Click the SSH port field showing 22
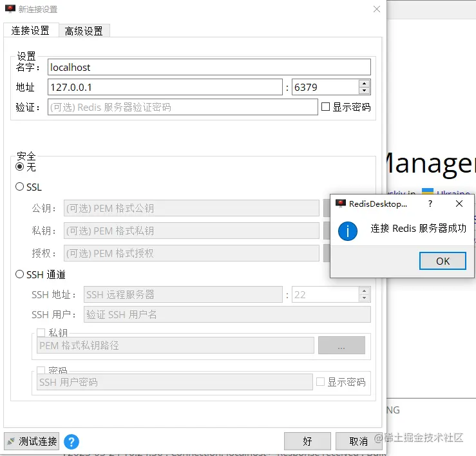Screen dimensions: 476x456 (325, 294)
